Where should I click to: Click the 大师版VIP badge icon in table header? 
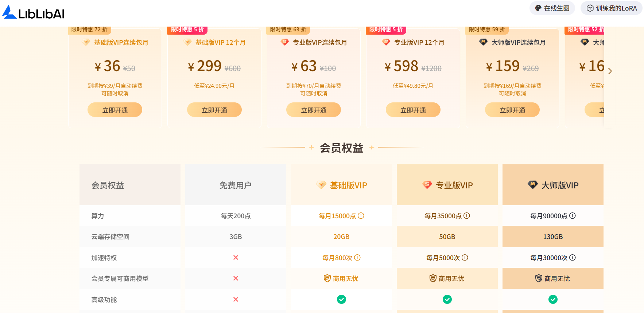coord(532,185)
